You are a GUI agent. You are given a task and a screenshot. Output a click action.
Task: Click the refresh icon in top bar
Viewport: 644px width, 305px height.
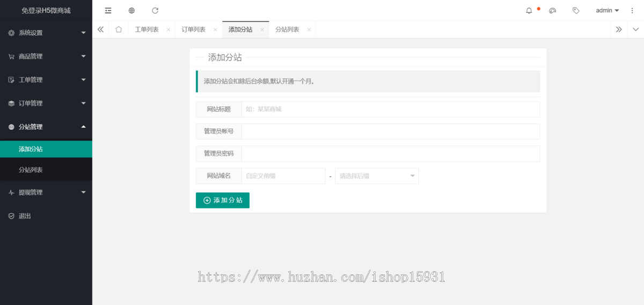click(x=155, y=10)
